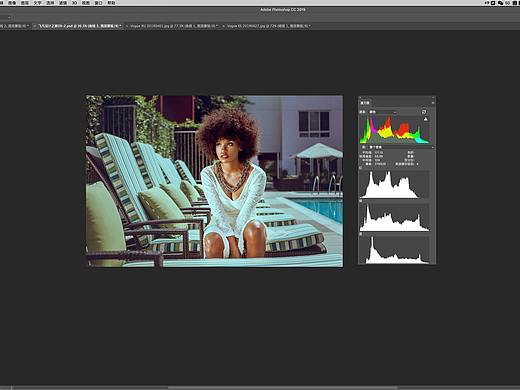The image size is (520, 390).
Task: Close the Vogue RU jpg document tab
Action: click(127, 26)
